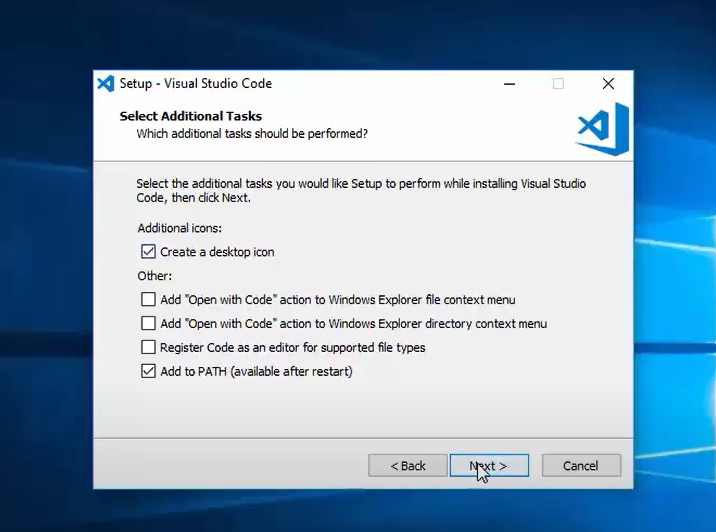This screenshot has width=716, height=532.
Task: Click the 'Select the additional tasks' instruction text
Action: (361, 190)
